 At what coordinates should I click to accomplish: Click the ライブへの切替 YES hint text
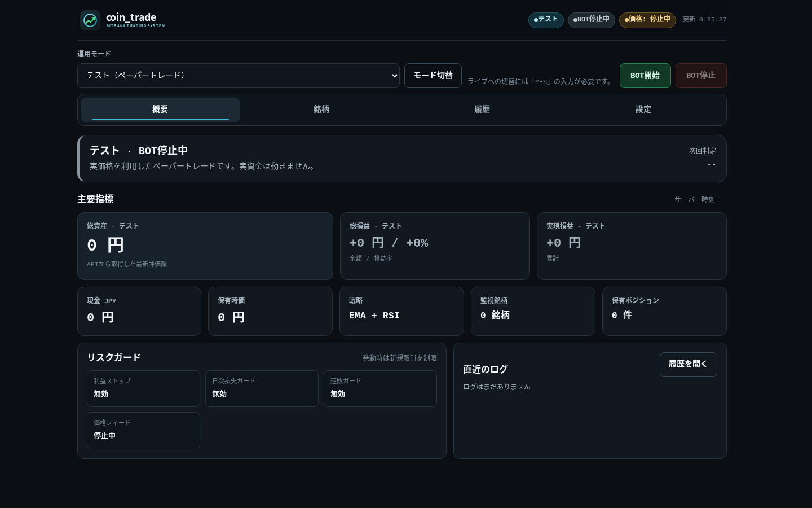541,82
